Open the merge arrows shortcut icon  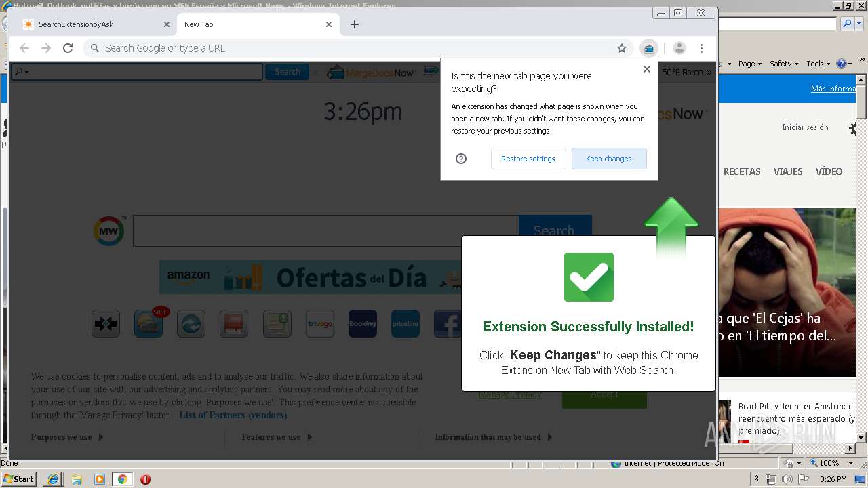tap(106, 324)
